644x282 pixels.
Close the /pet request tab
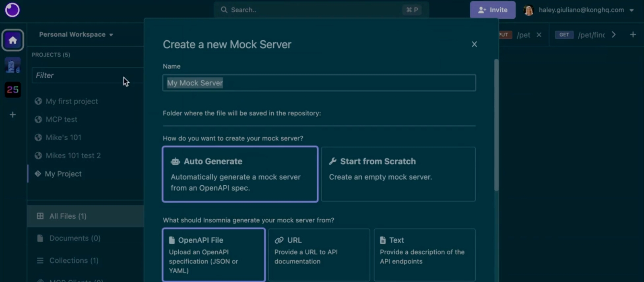coord(539,35)
